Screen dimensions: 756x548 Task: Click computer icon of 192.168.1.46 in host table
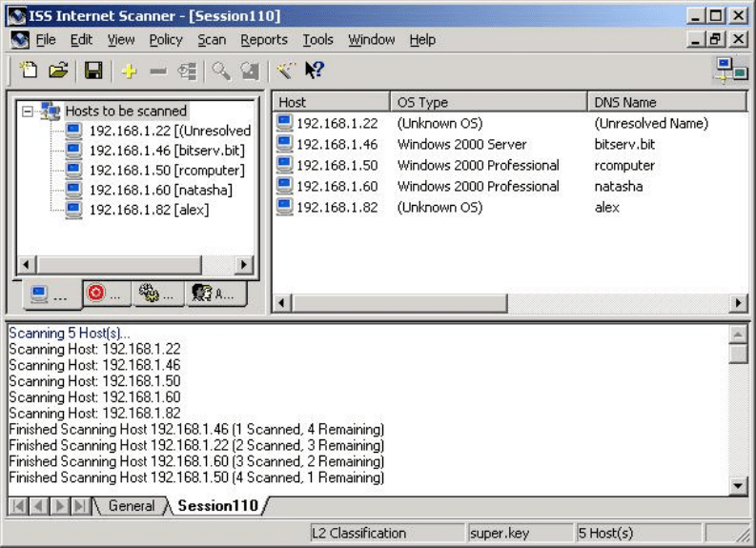click(x=284, y=144)
